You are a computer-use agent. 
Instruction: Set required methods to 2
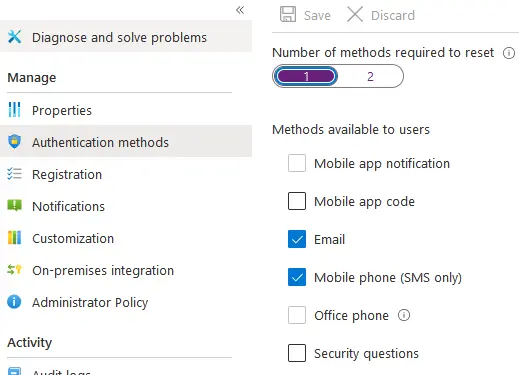[x=370, y=76]
